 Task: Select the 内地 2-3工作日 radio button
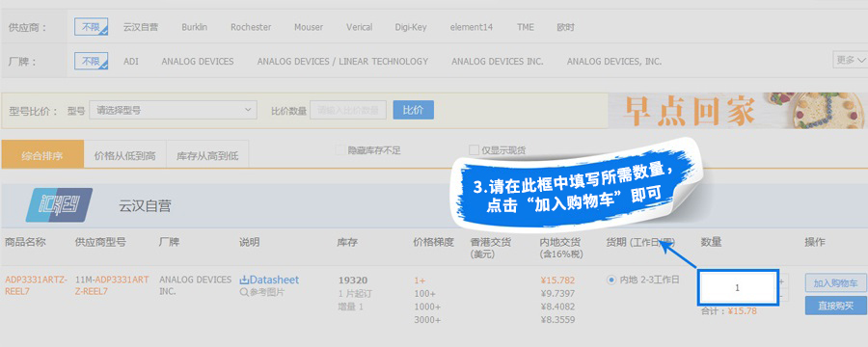[611, 280]
